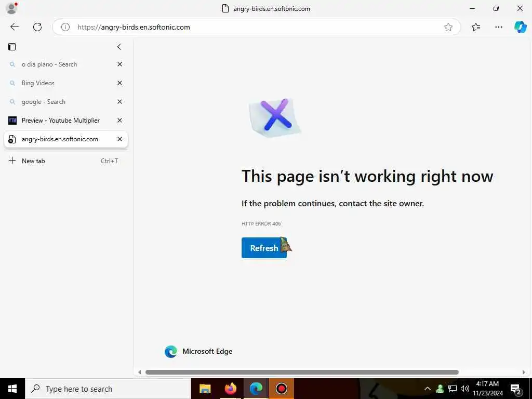Screen dimensions: 532x399
Task: Minimize the Edge window
Action: pyautogui.click(x=472, y=8)
